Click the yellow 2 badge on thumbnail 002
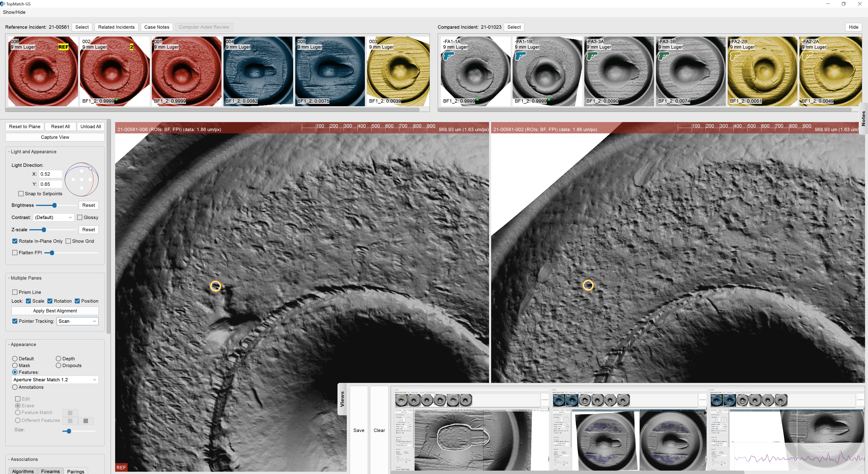 (131, 47)
